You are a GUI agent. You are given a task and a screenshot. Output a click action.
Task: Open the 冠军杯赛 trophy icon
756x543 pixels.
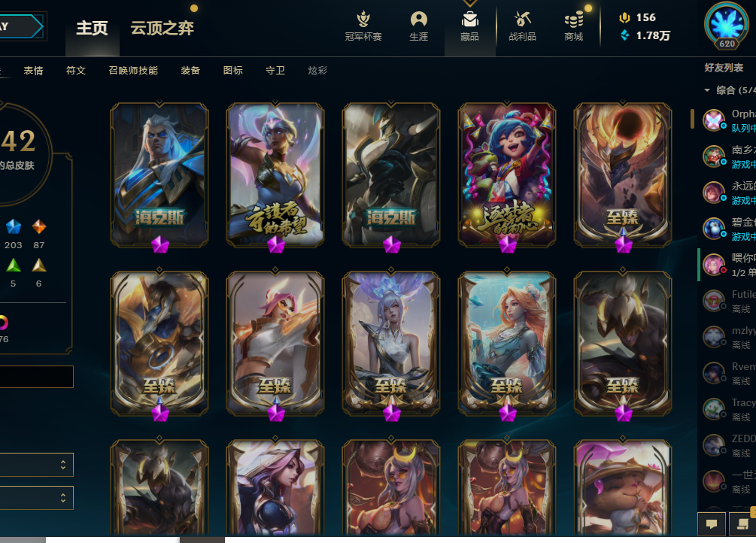pos(363,20)
